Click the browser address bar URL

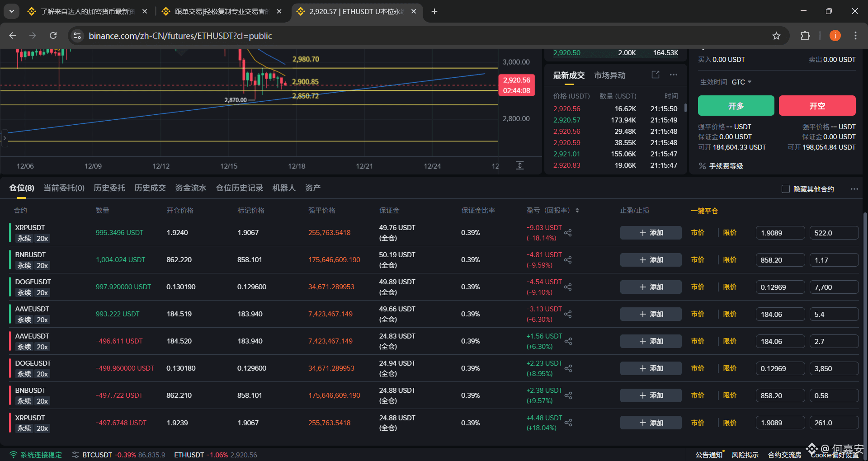click(180, 36)
